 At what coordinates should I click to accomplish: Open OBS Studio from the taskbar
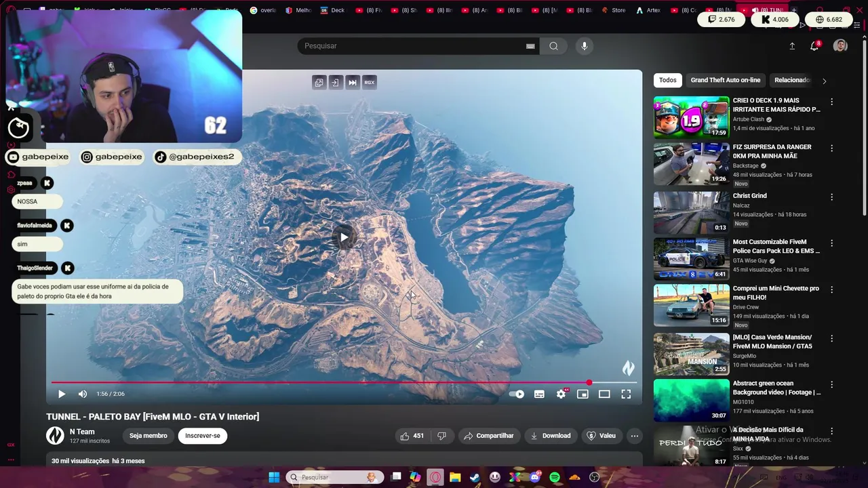[595, 477]
